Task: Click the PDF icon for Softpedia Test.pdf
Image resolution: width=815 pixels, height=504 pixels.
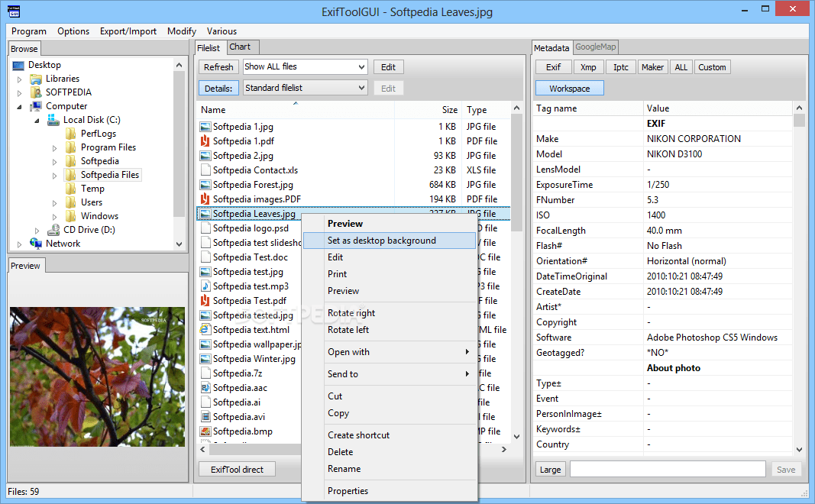Action: [x=204, y=300]
